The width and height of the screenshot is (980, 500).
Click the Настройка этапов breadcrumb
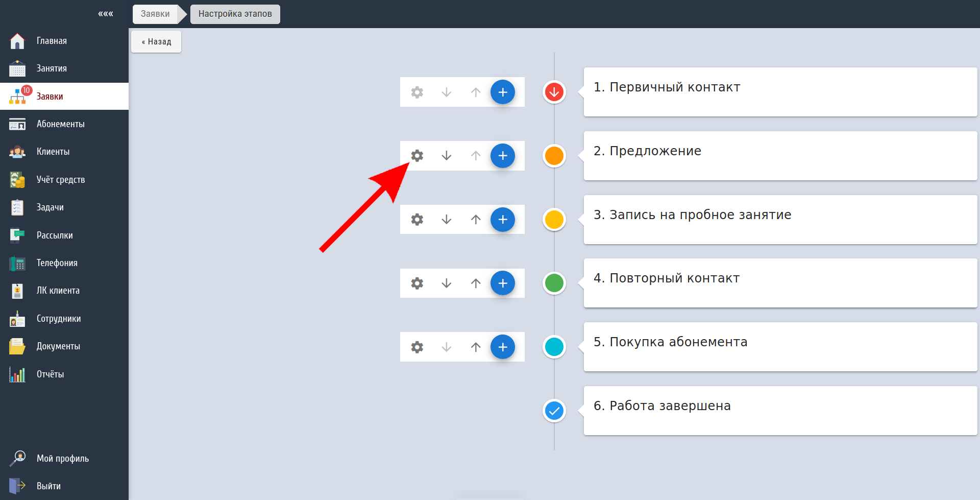(235, 14)
